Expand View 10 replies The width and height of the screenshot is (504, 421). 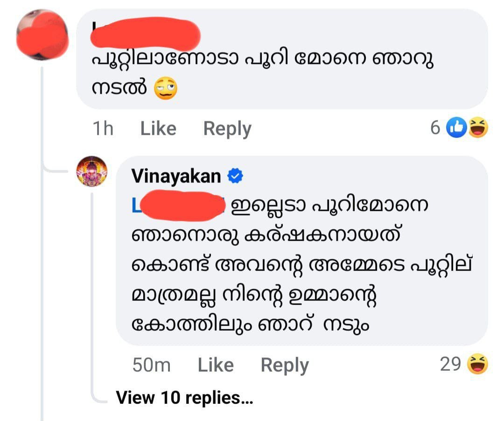pos(184,398)
